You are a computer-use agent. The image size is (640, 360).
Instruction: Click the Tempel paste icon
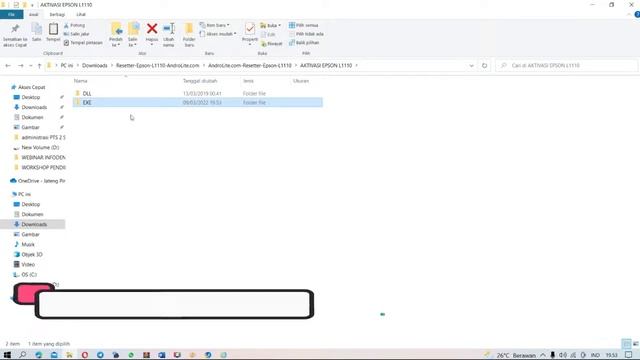coord(53,29)
